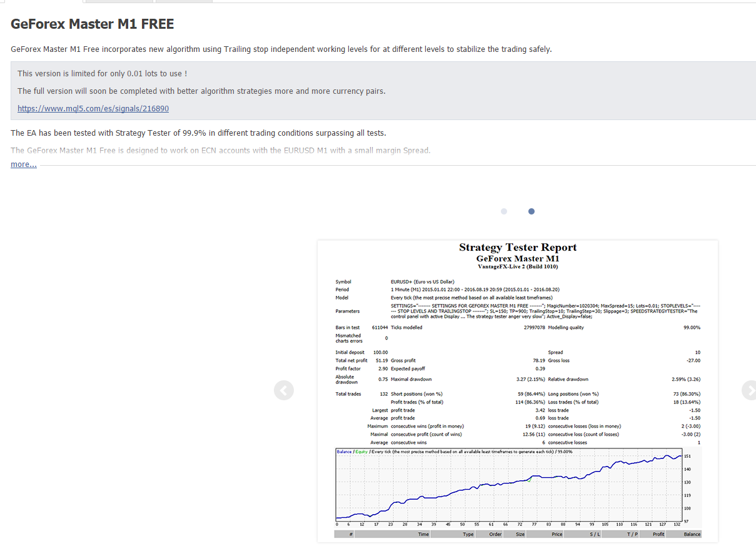Click the 'tested with Strategy Tester of 99.9%' sentence
The image size is (756, 556).
coord(198,133)
